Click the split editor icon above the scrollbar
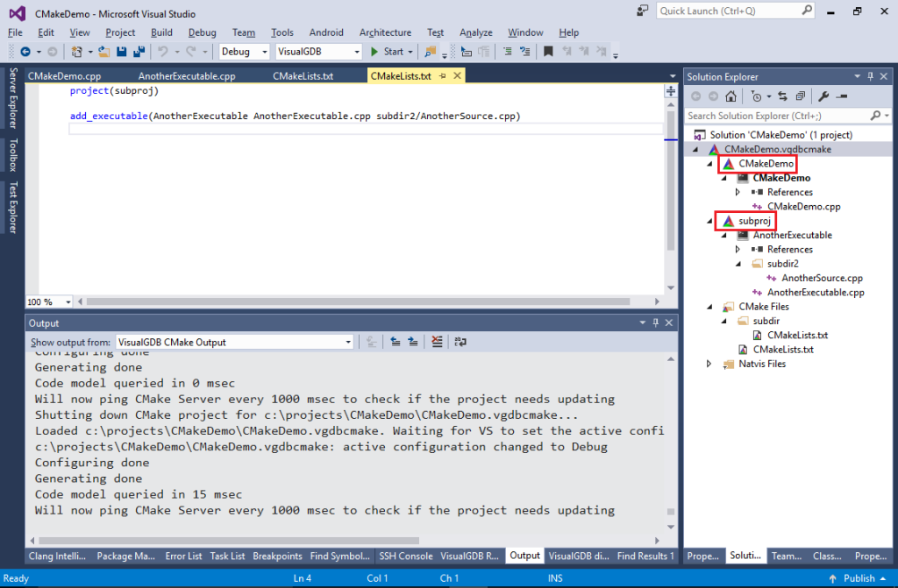 [671, 91]
